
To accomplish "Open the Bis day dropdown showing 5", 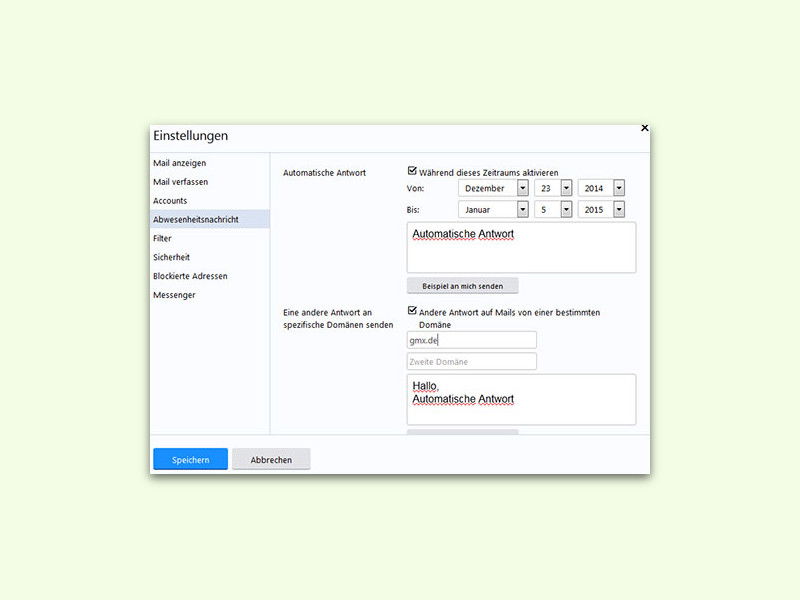I will (x=553, y=210).
